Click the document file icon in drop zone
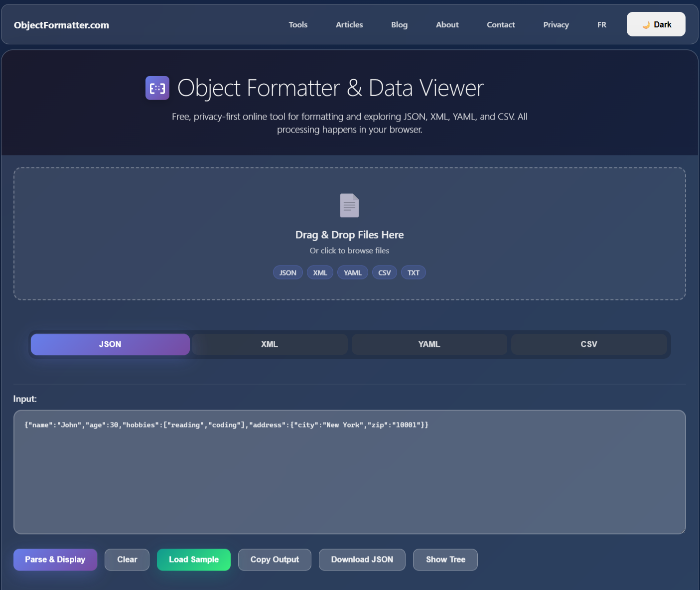The height and width of the screenshot is (590, 700). 349,205
